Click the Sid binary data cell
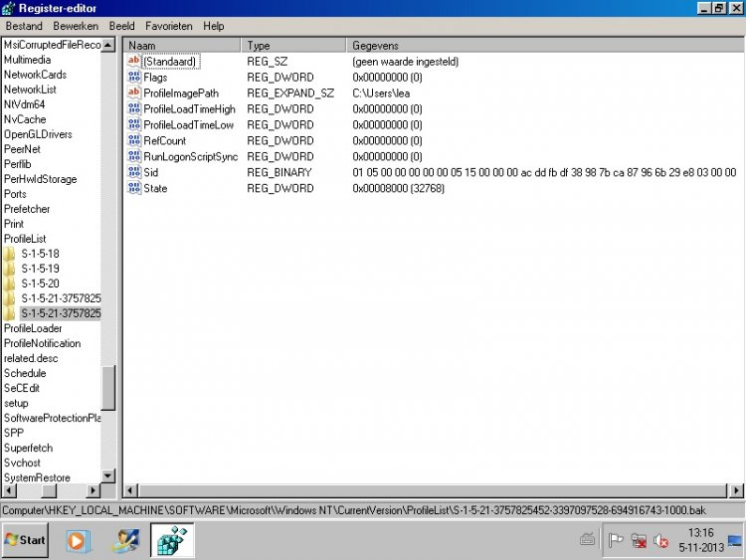This screenshot has height=560, width=746. [544, 172]
